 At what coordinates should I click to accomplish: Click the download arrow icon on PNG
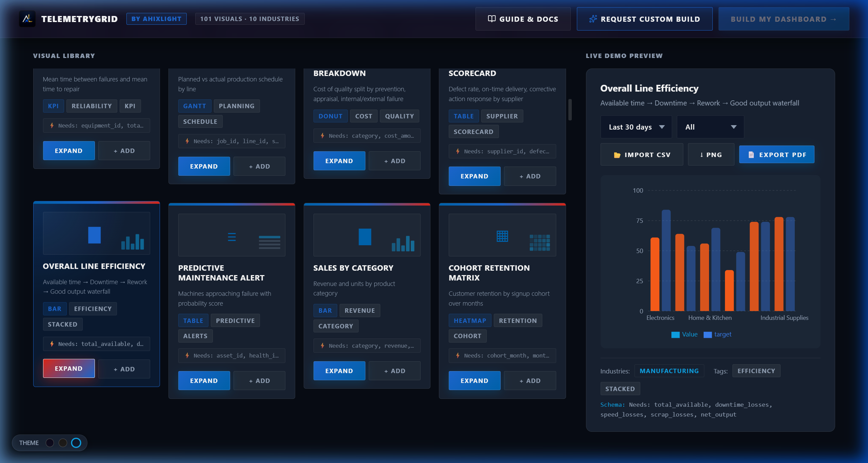pyautogui.click(x=702, y=155)
